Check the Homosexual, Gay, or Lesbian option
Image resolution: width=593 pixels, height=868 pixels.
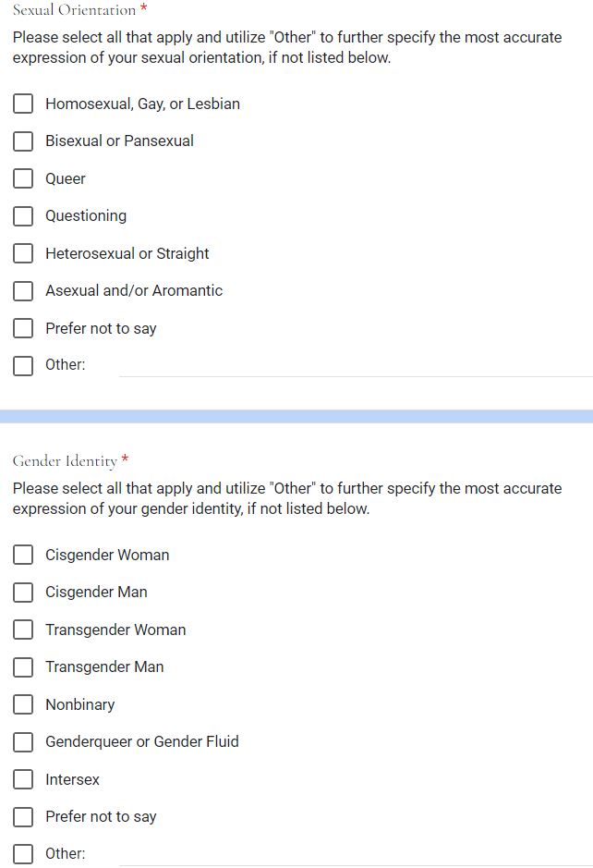pos(23,104)
